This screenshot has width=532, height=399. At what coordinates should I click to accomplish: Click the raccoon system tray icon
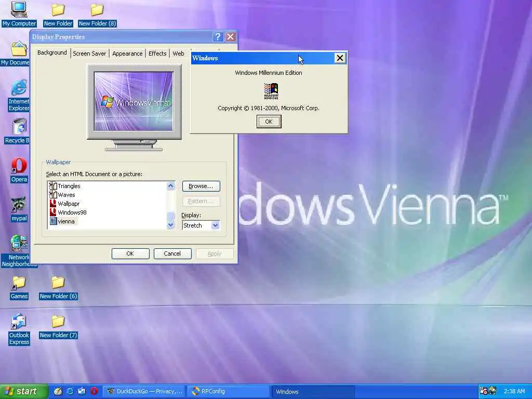coord(493,391)
